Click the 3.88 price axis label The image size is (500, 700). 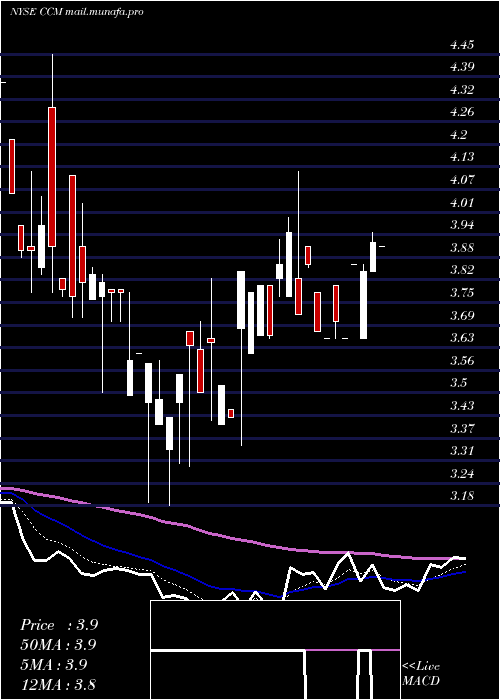[x=462, y=247]
